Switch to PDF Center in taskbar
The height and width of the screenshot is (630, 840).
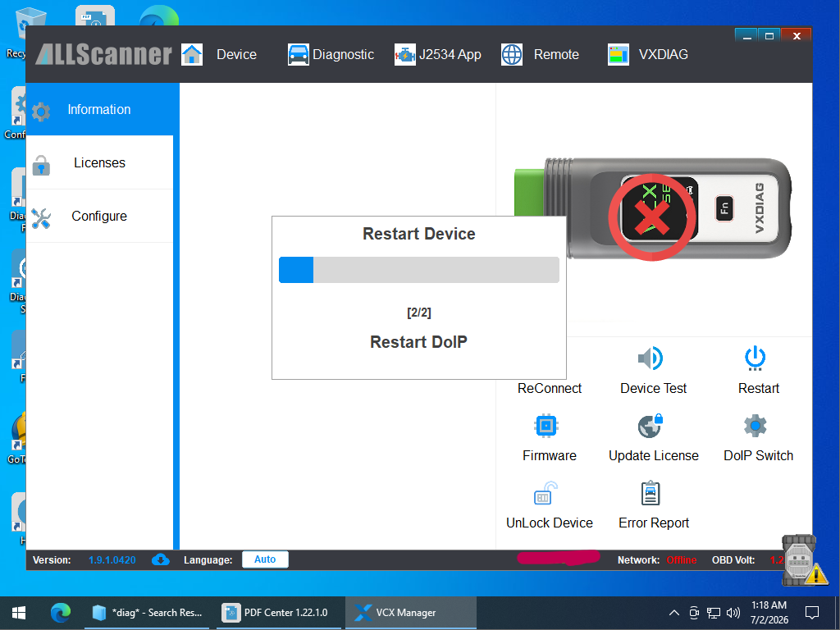278,612
